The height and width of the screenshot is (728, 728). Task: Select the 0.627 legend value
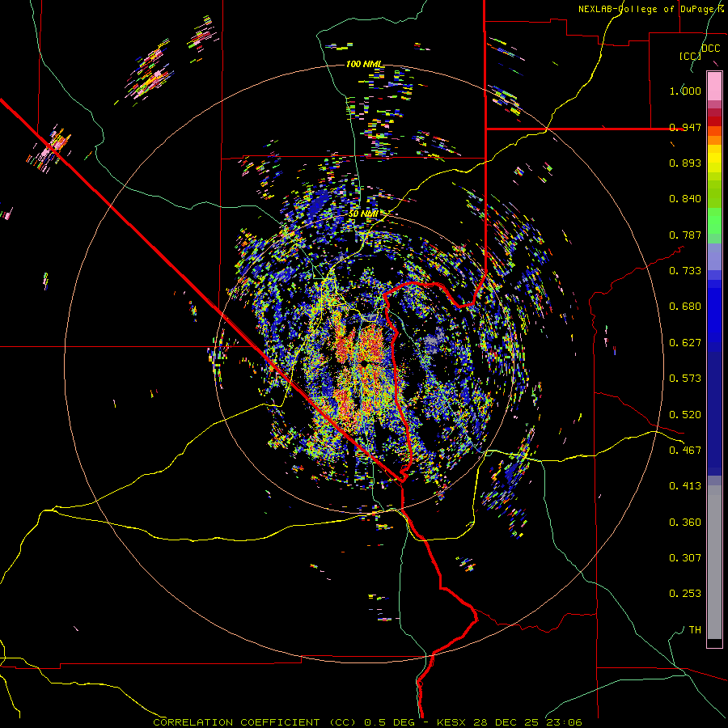685,343
